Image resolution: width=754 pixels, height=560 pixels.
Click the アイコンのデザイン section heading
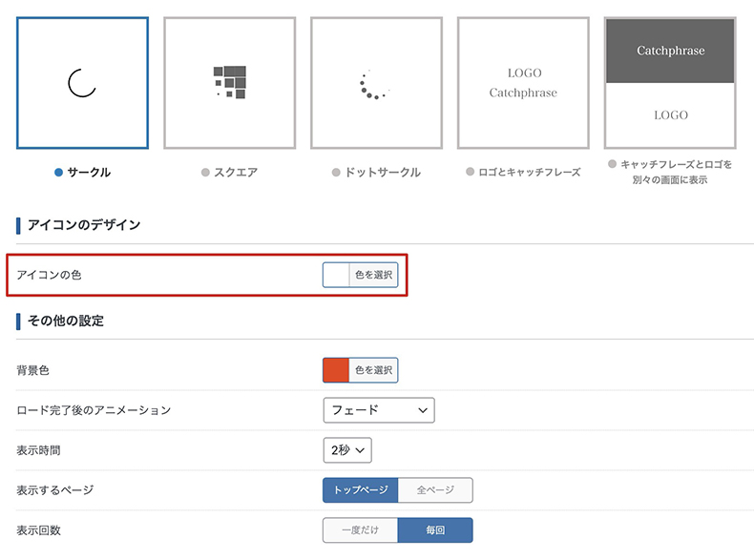pos(84,225)
